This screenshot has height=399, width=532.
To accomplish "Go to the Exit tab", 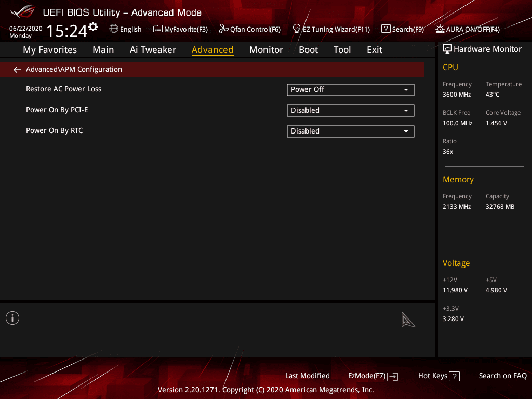I will [x=375, y=50].
